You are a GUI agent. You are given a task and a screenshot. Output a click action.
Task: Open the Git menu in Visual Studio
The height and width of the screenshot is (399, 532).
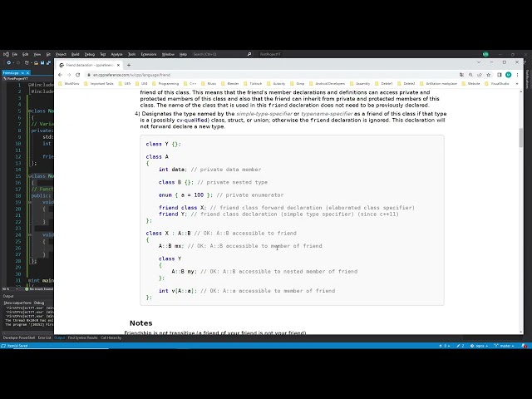48,54
